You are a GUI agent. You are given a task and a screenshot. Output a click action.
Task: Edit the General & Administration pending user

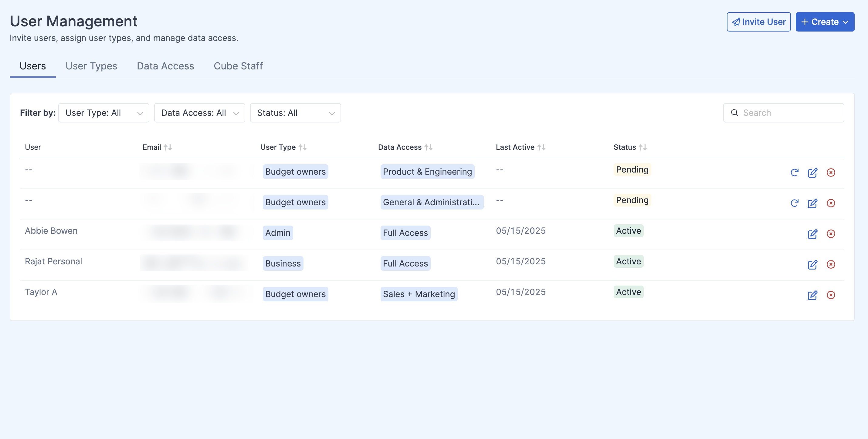[x=812, y=203]
